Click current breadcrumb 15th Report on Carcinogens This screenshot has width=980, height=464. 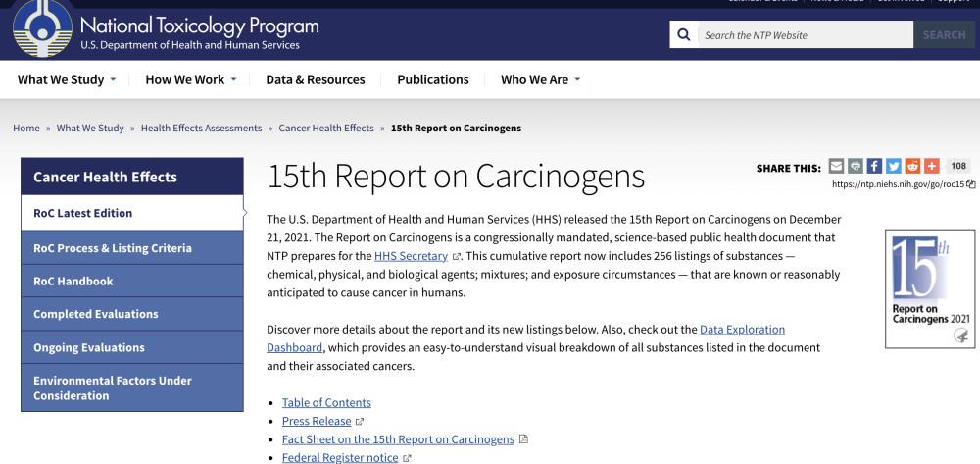click(x=456, y=128)
